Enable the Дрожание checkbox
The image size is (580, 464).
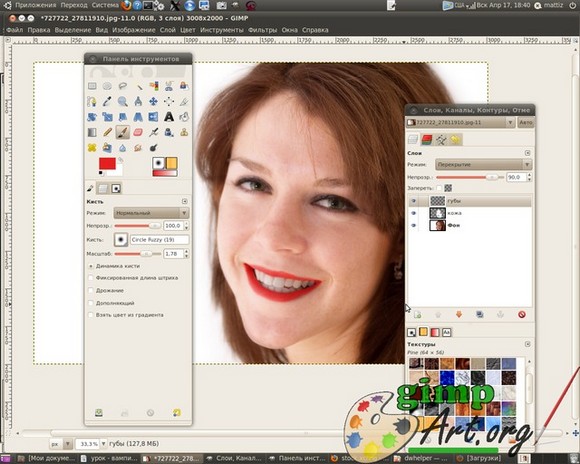(90, 290)
